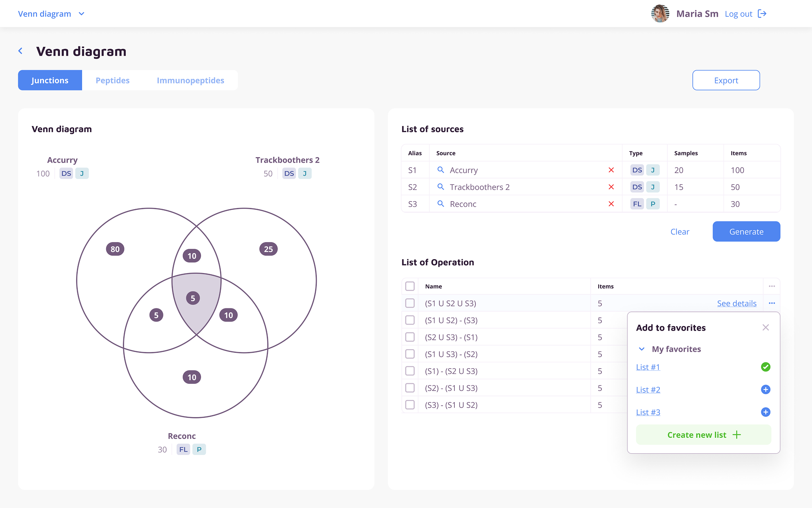Open the See details link
The image size is (812, 508).
(736, 304)
